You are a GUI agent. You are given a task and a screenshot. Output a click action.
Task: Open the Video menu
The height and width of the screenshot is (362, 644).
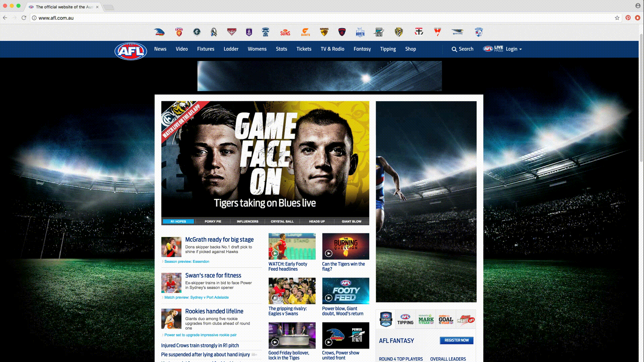[182, 49]
